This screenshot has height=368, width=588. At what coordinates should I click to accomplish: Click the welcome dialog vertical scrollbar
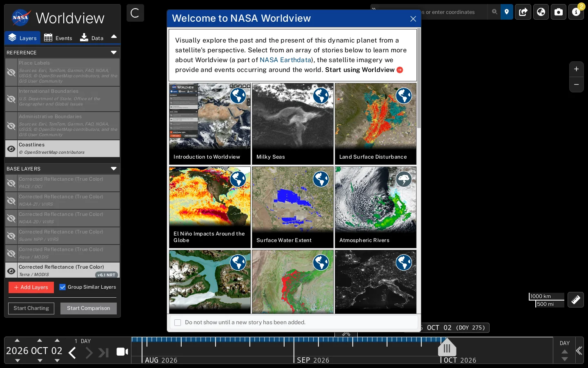coord(419,78)
